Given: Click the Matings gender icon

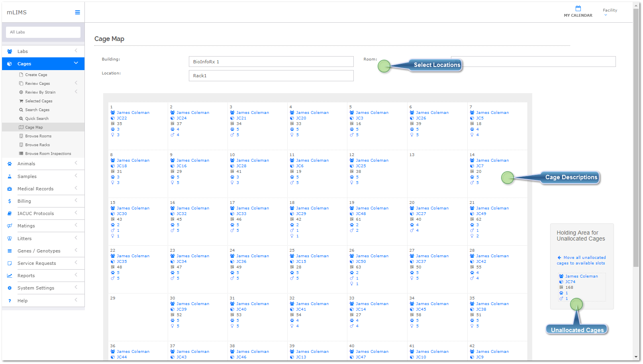Looking at the screenshot, I should (10, 226).
